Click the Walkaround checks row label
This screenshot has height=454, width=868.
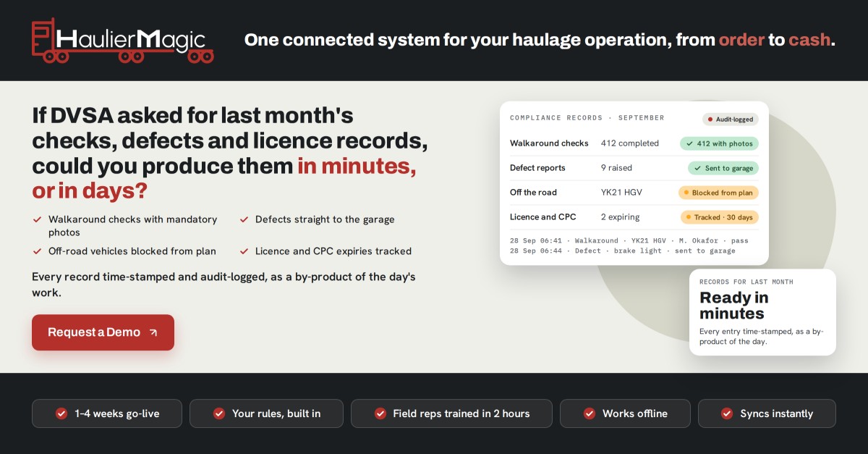coord(549,143)
